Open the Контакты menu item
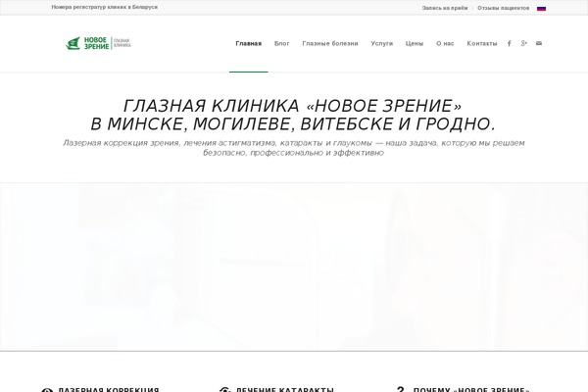Viewport: 588px width, 392px height. (482, 43)
